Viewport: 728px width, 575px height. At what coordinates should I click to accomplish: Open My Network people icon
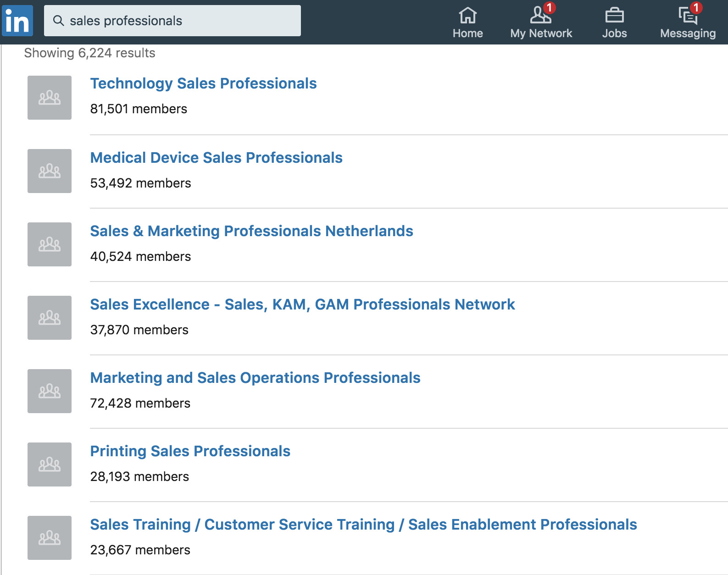[540, 15]
